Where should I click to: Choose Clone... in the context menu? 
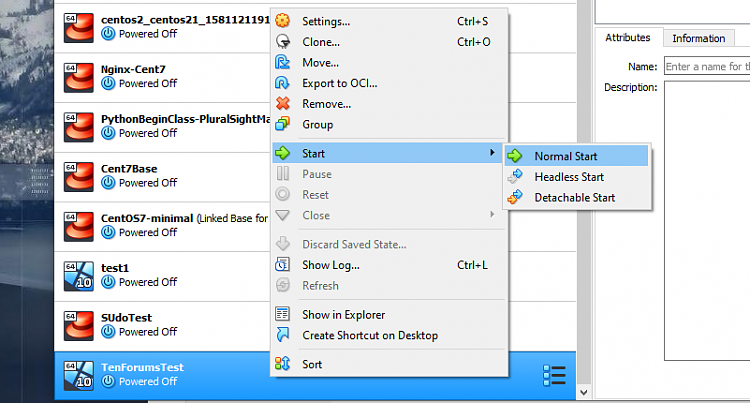click(x=389, y=42)
